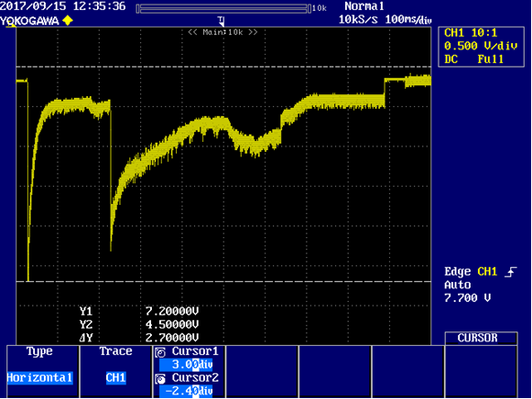Click the Edge CH1 trigger label

pos(471,272)
